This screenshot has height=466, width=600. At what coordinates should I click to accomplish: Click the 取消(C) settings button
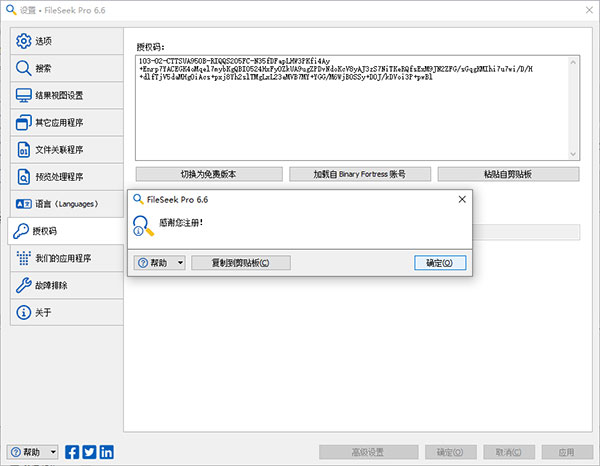(x=509, y=452)
